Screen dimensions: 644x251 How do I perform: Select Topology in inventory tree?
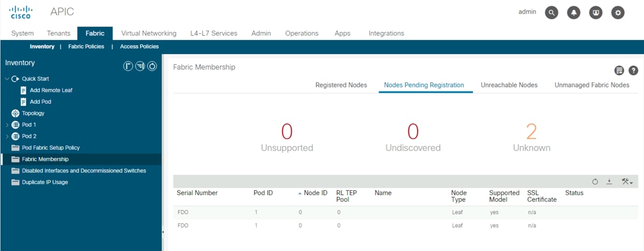coord(33,114)
